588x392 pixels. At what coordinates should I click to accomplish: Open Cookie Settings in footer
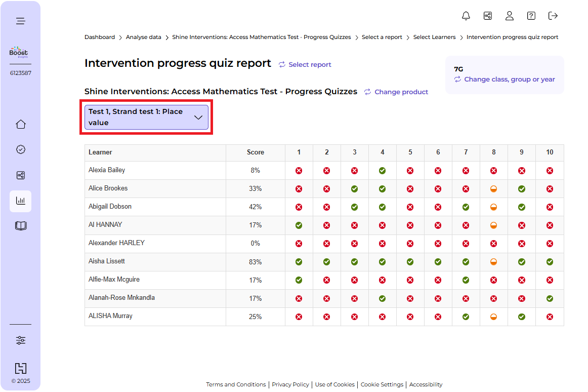(382, 385)
